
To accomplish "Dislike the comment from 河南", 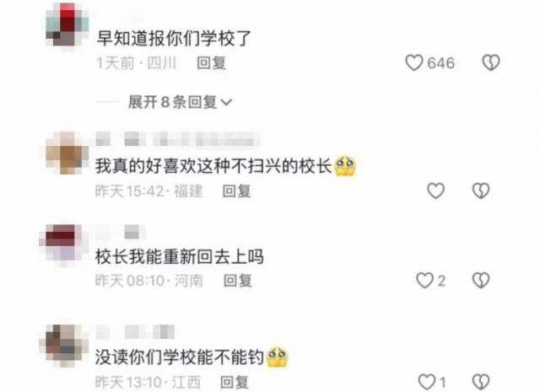I will click(x=481, y=280).
